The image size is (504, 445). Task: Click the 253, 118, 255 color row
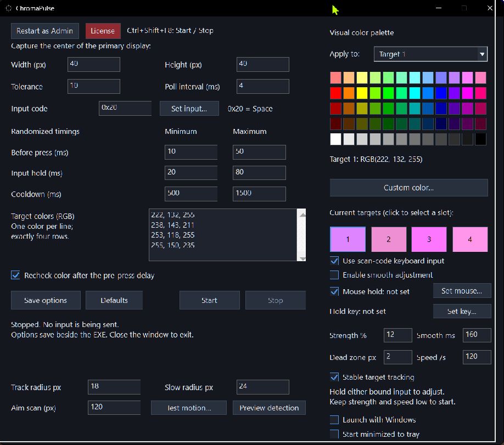click(173, 235)
